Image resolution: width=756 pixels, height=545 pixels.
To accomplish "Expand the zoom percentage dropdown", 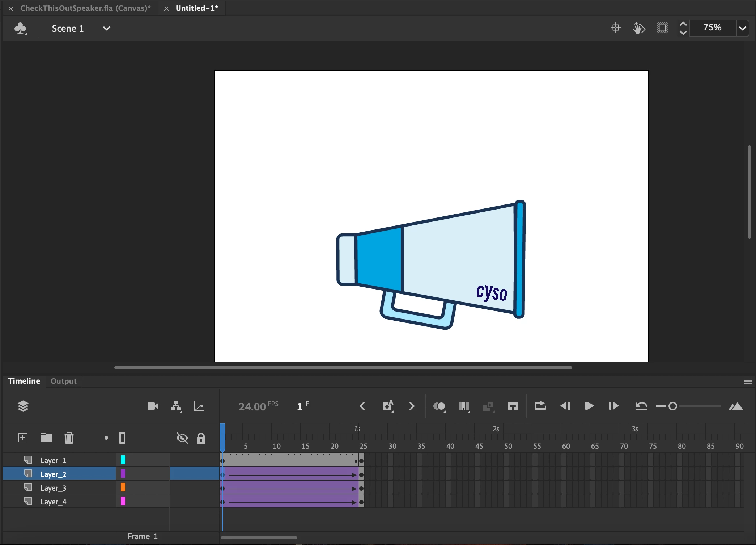I will pos(742,28).
